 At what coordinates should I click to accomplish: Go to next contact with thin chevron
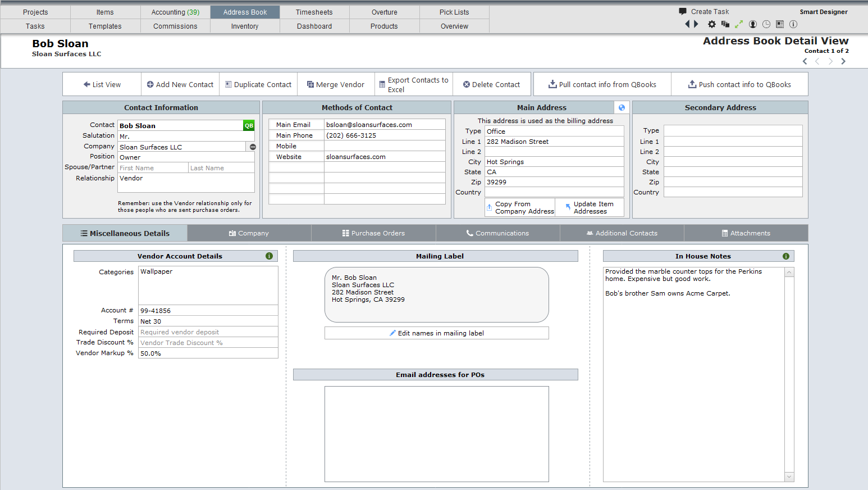tap(830, 61)
